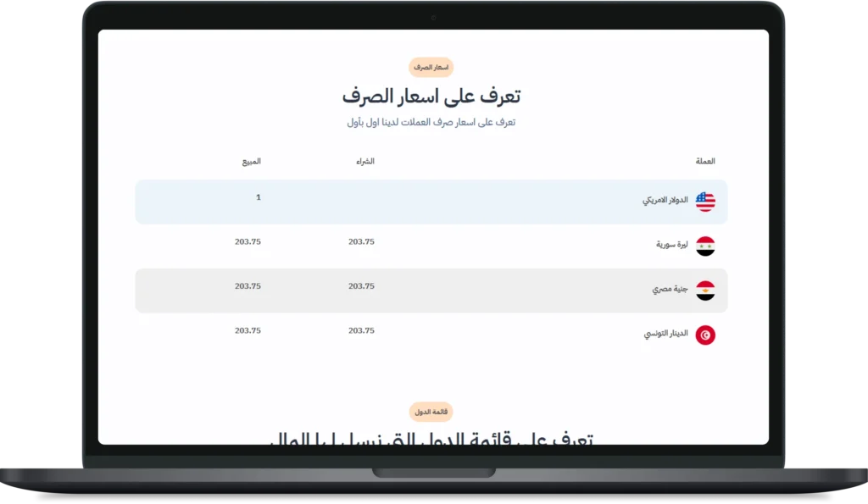Click the Tunisian dinar buy price 203.75
Image resolution: width=868 pixels, height=504 pixels.
(x=361, y=330)
